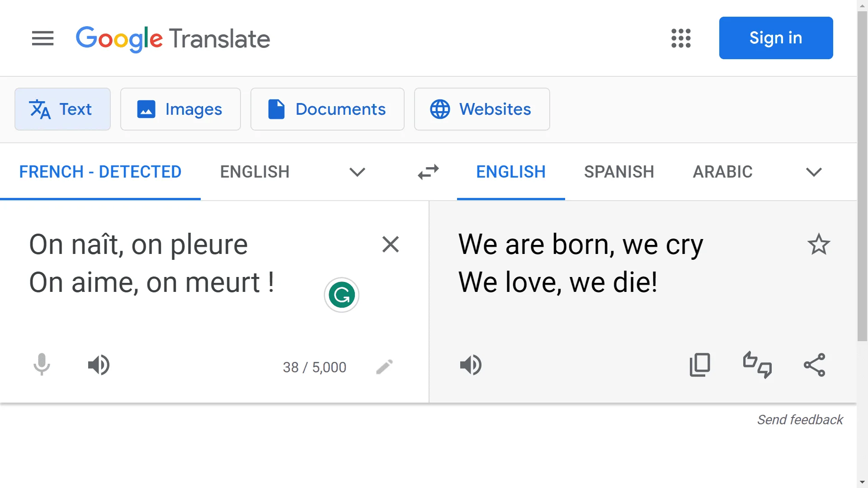
Task: Select English as source language
Action: 255,172
